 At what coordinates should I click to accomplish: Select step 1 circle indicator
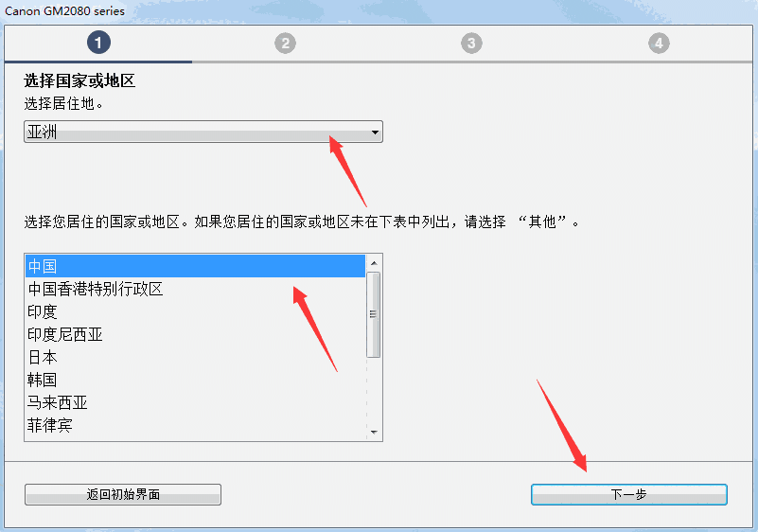click(98, 43)
